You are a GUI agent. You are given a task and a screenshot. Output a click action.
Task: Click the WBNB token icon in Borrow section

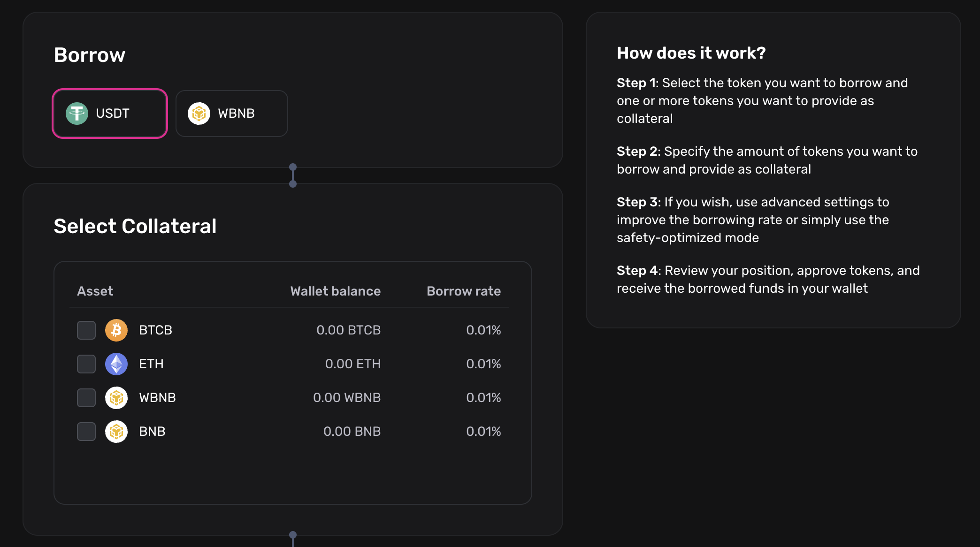pos(199,113)
